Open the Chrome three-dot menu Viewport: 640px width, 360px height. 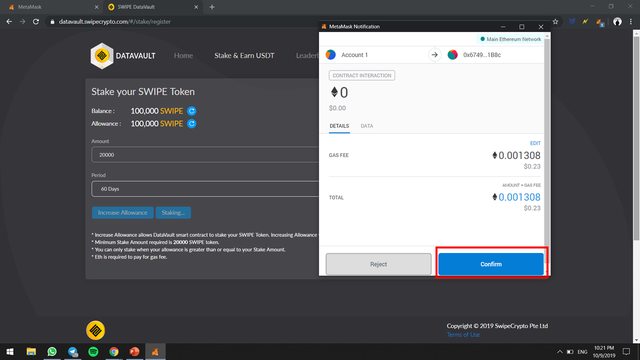click(631, 22)
